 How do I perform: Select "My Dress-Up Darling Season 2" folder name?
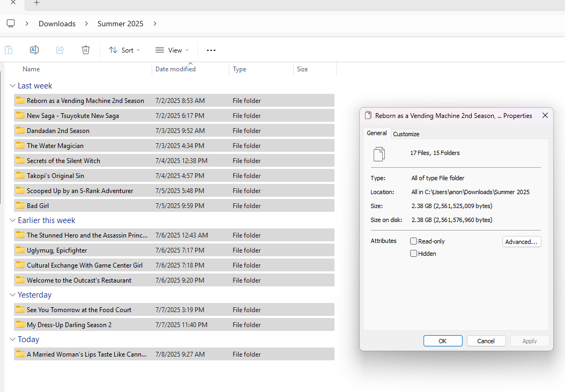(69, 325)
